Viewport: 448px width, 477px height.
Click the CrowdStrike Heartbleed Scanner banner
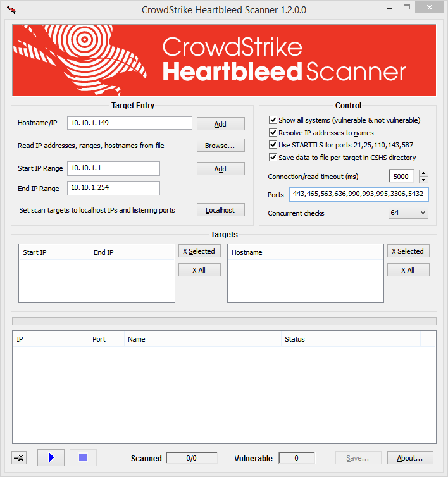pyautogui.click(x=224, y=60)
